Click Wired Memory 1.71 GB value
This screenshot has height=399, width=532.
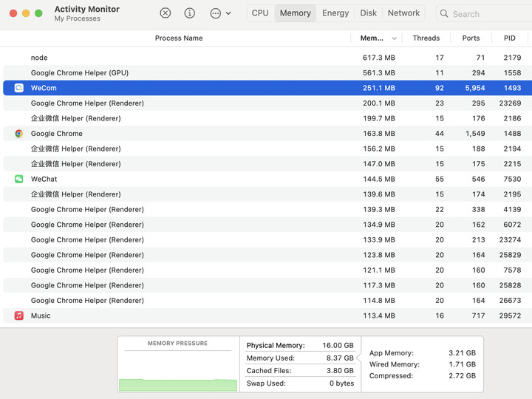[x=462, y=364]
